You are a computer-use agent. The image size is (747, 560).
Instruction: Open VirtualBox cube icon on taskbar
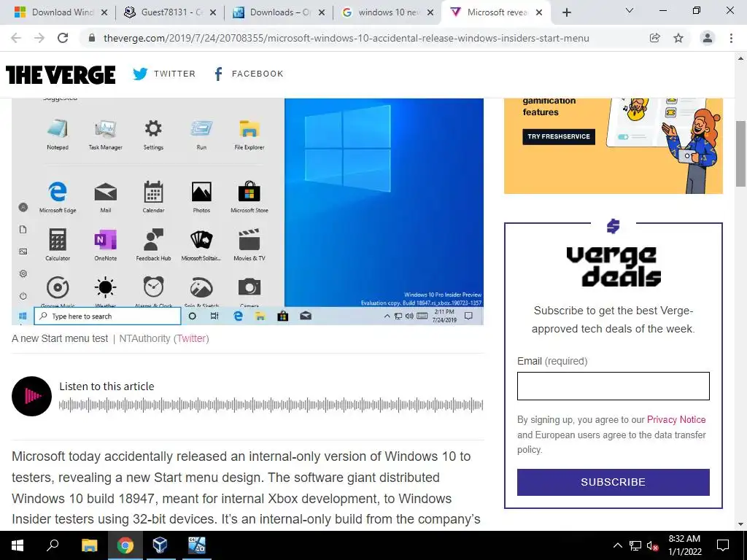[160, 545]
